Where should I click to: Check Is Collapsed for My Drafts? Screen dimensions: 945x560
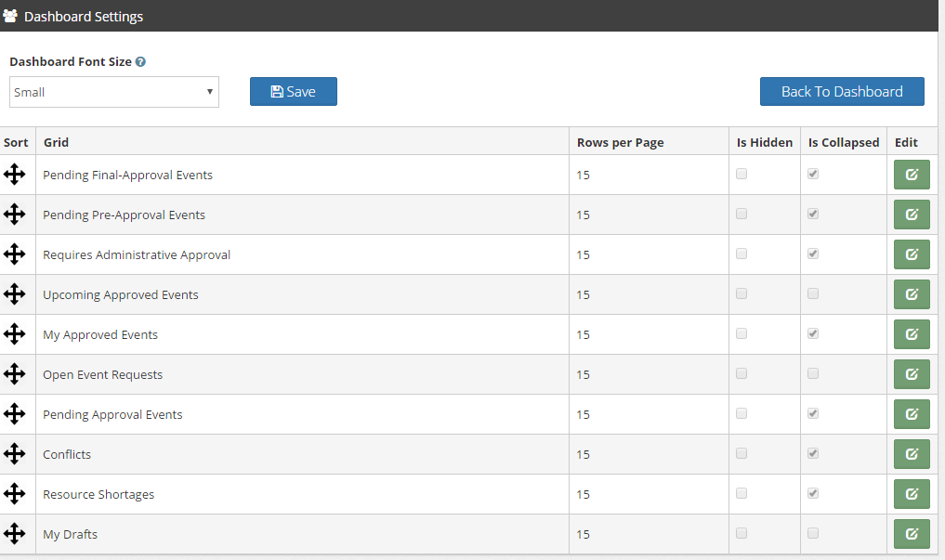[813, 533]
